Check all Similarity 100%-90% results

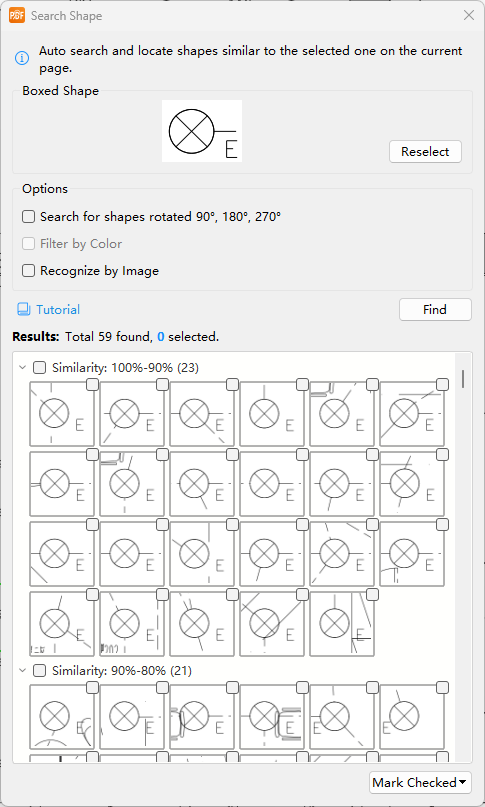pos(39,367)
